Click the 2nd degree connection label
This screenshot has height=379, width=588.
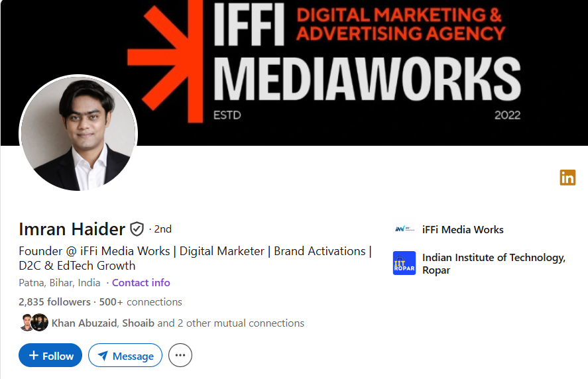[163, 229]
